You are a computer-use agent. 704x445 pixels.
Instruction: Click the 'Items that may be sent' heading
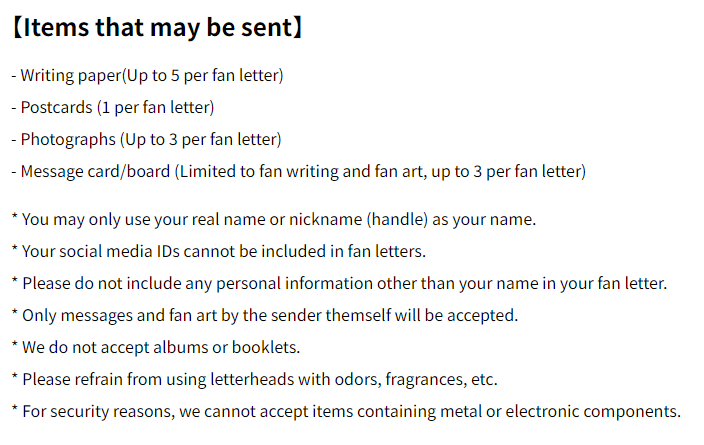[x=157, y=27]
